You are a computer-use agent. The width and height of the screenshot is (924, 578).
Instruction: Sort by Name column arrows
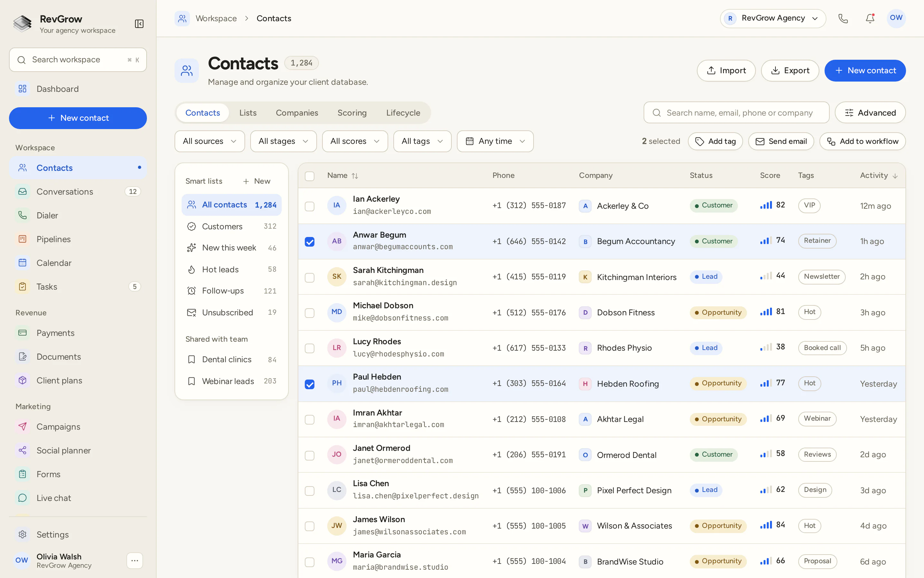(x=355, y=176)
